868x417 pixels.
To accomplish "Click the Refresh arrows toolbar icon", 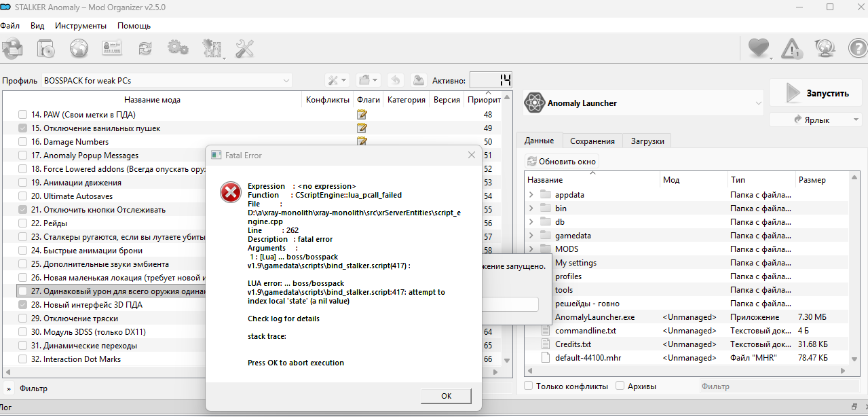I will (145, 48).
